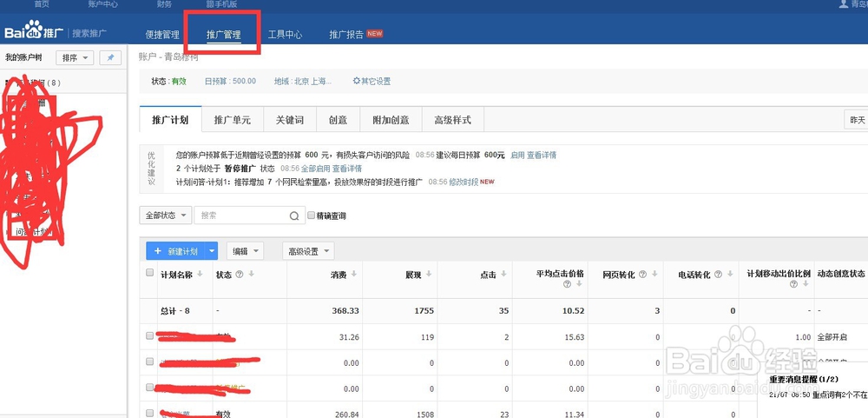Click the magnifier icon in the search box
This screenshot has width=868, height=418.
[294, 216]
